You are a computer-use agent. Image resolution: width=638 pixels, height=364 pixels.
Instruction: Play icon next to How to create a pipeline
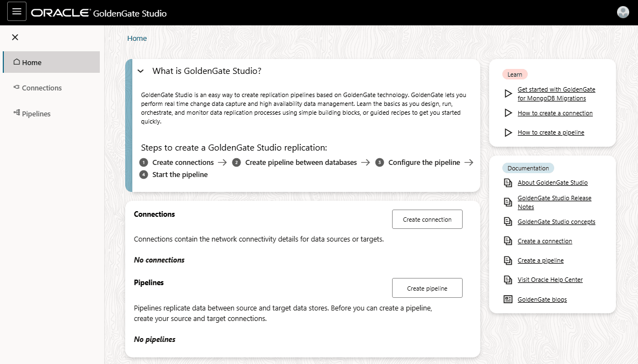(508, 132)
